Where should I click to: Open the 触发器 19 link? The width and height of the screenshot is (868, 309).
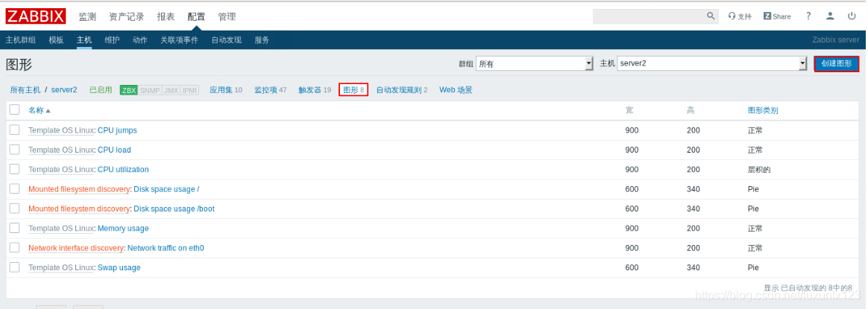click(x=315, y=89)
